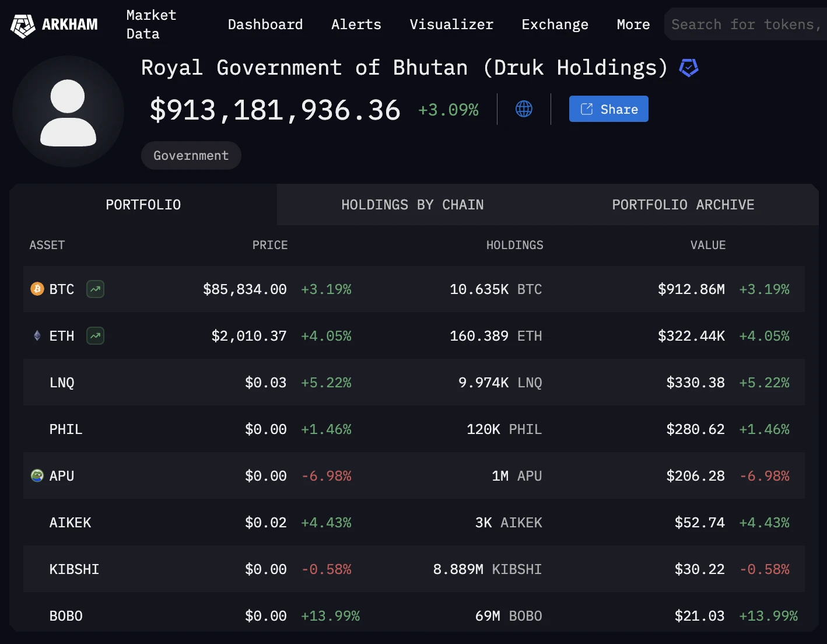Sort by the Value column header
Image resolution: width=827 pixels, height=644 pixels.
708,245
